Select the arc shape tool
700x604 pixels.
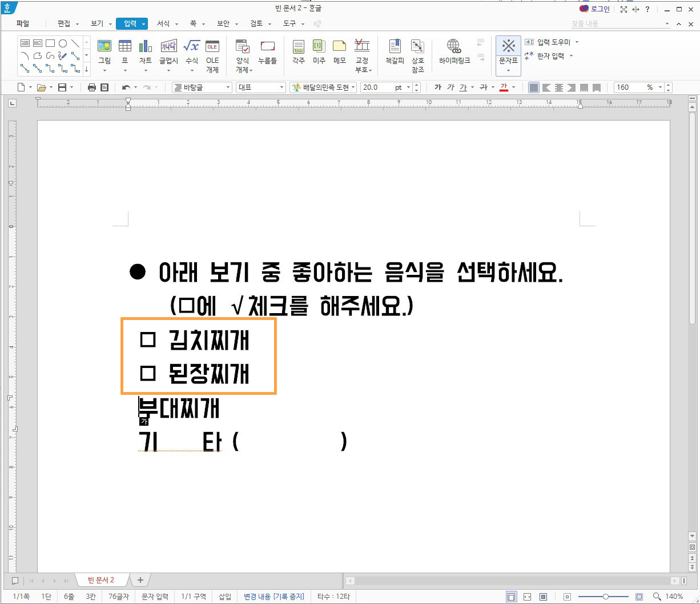tap(25, 55)
